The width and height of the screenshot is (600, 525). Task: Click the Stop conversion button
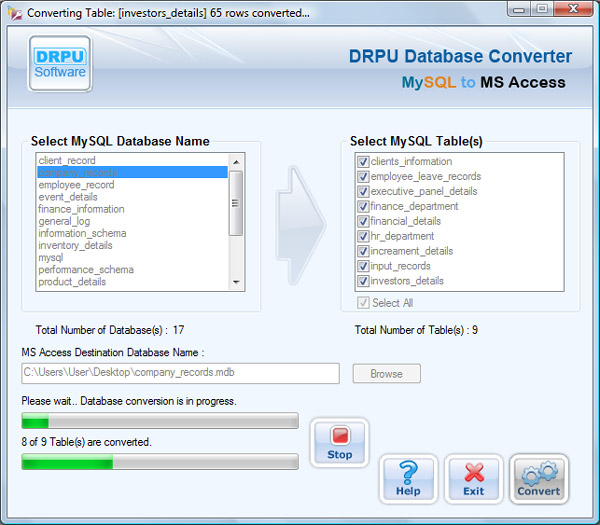point(339,443)
